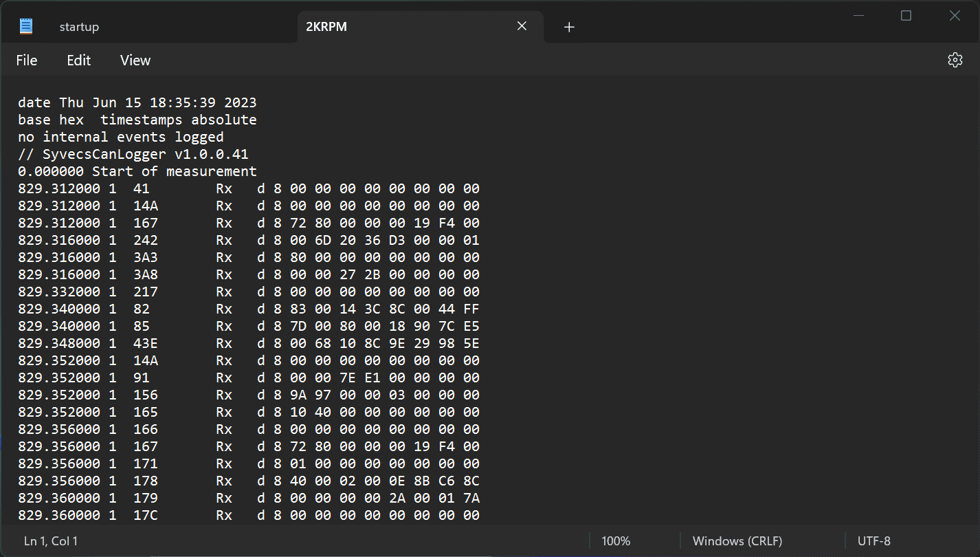Maximize the Notepad window

point(906,15)
